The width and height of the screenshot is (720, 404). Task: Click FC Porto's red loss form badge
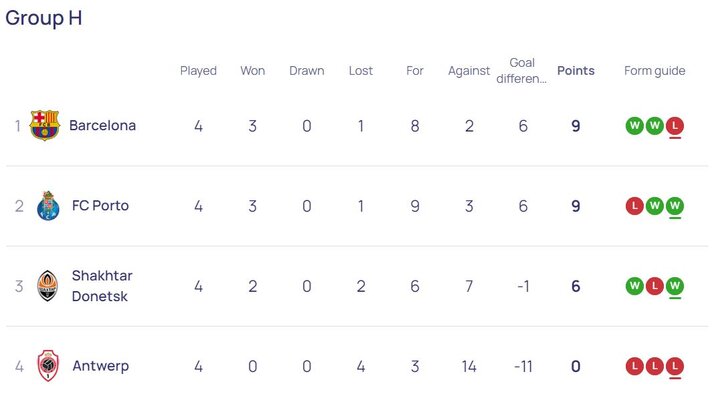634,206
